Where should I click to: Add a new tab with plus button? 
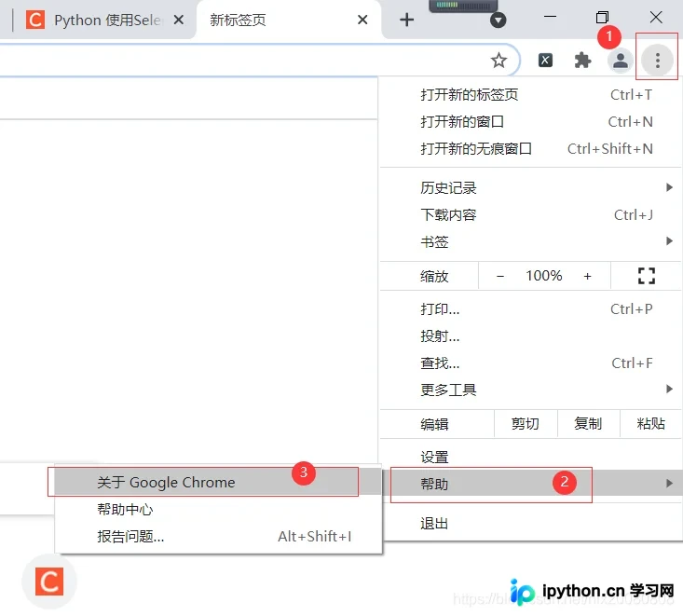(x=406, y=20)
